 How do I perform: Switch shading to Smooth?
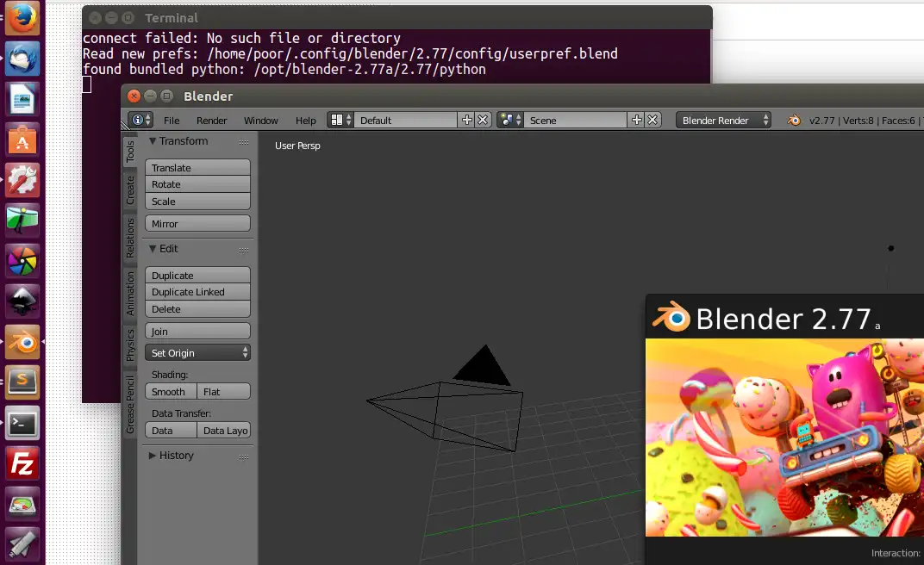pos(170,391)
